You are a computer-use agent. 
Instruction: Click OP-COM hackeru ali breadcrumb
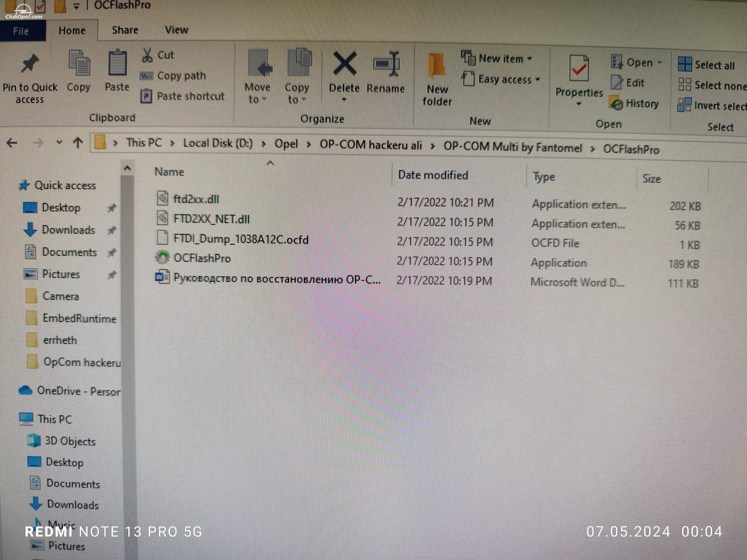(x=371, y=145)
